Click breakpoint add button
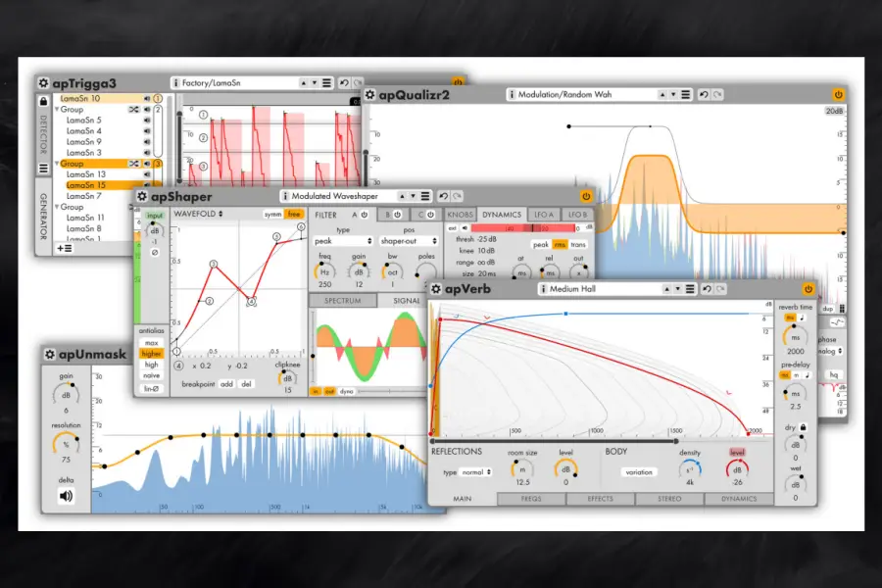This screenshot has height=588, width=882. point(226,384)
